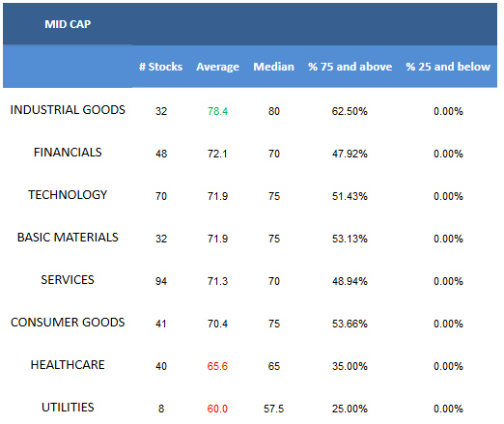Select the BASIC MATERIALS row label
The height and width of the screenshot is (424, 504).
[x=68, y=238]
